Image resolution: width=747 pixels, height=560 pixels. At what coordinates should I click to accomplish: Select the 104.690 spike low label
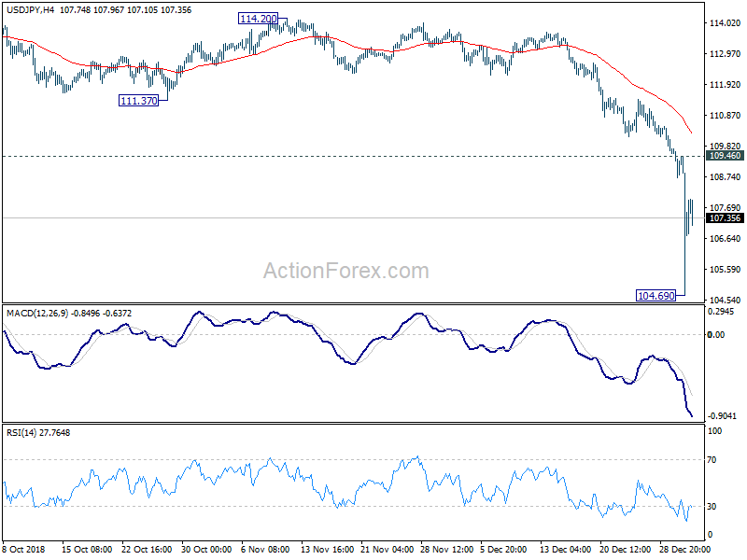point(656,296)
